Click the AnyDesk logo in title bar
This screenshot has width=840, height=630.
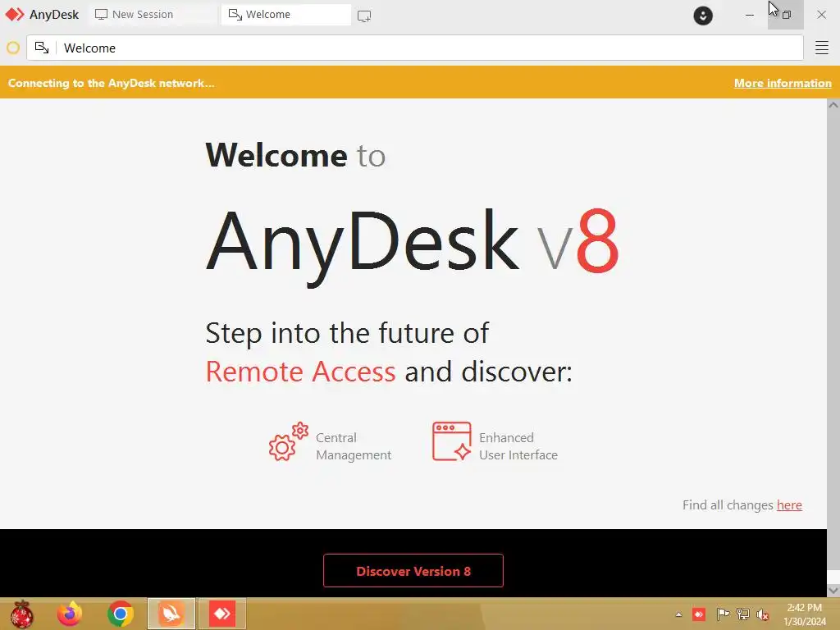pyautogui.click(x=15, y=15)
